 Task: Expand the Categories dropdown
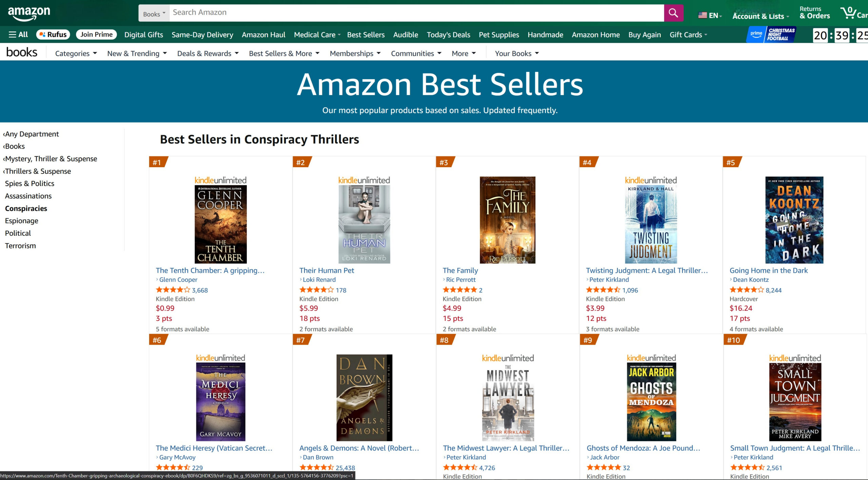tap(75, 53)
